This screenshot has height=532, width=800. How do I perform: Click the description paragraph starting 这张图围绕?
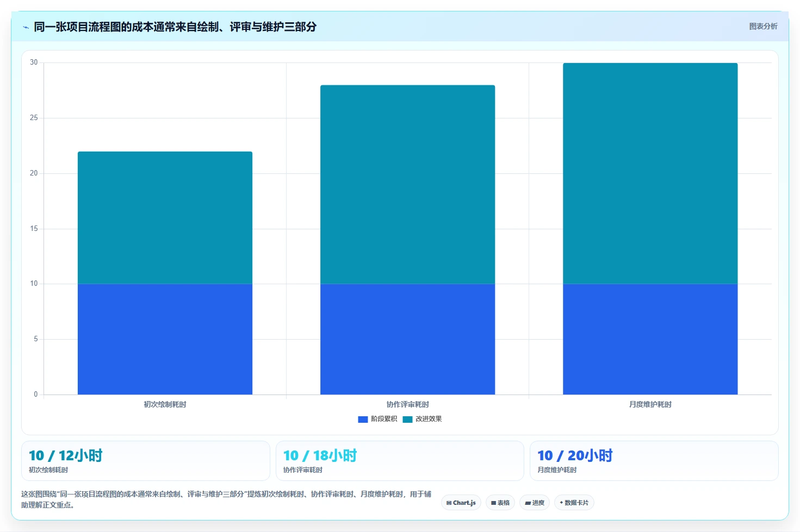[x=226, y=499]
